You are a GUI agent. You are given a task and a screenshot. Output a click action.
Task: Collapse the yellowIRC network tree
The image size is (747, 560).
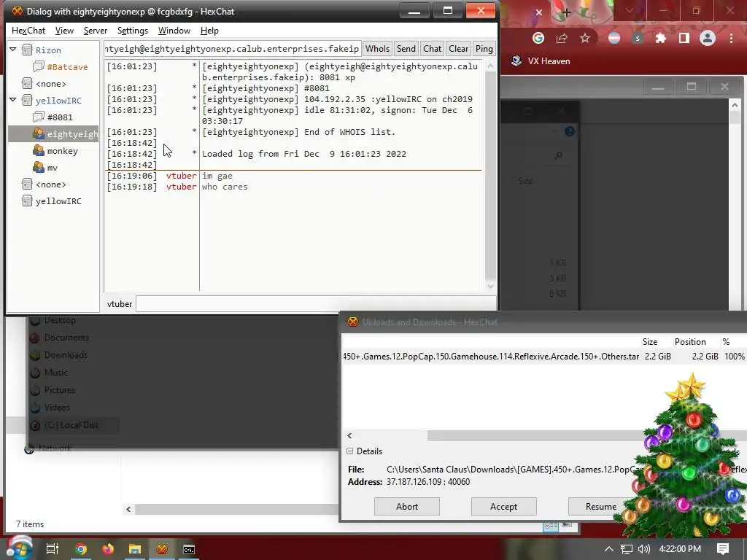coord(13,100)
